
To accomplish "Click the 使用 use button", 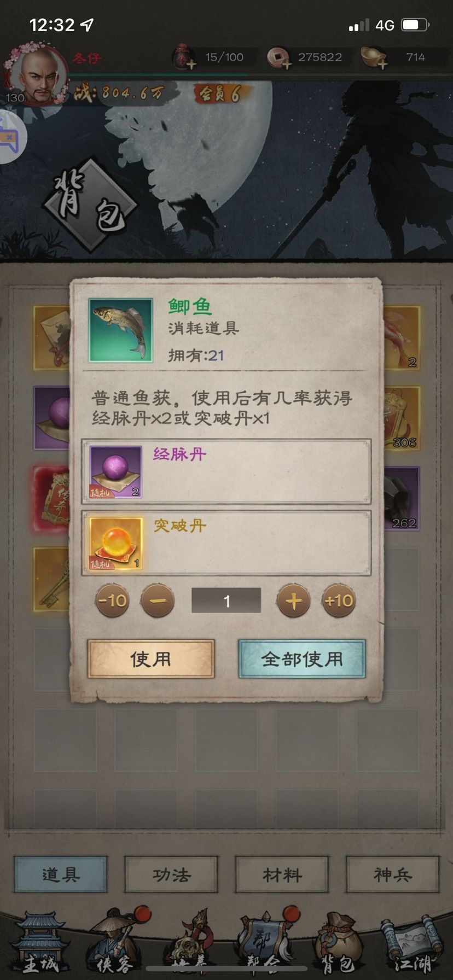I will 151,659.
